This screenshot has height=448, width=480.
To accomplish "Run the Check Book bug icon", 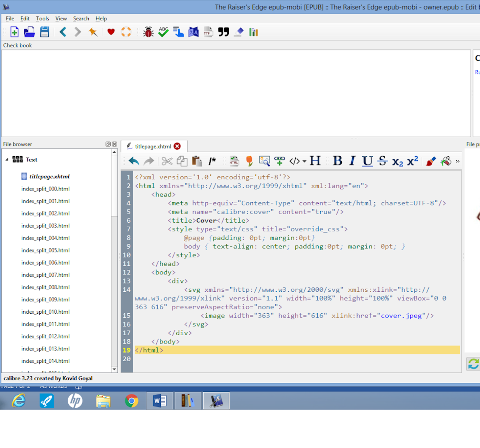I will point(148,32).
